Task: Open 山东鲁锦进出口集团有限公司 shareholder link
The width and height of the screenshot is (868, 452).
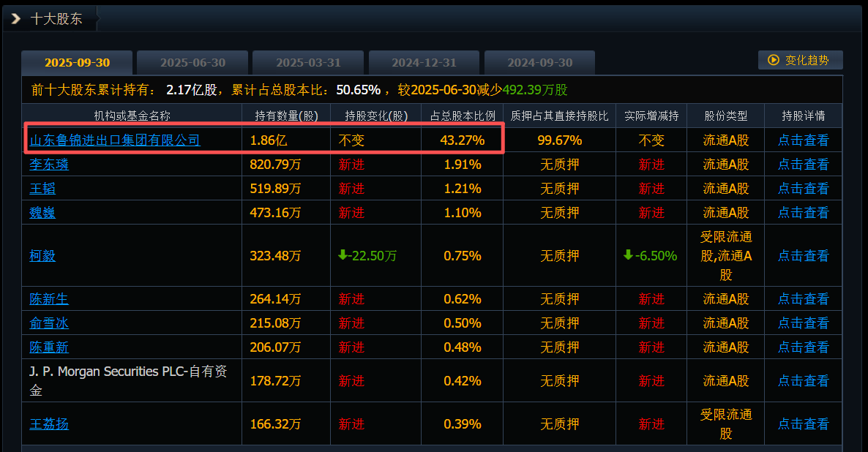Action: pos(115,140)
